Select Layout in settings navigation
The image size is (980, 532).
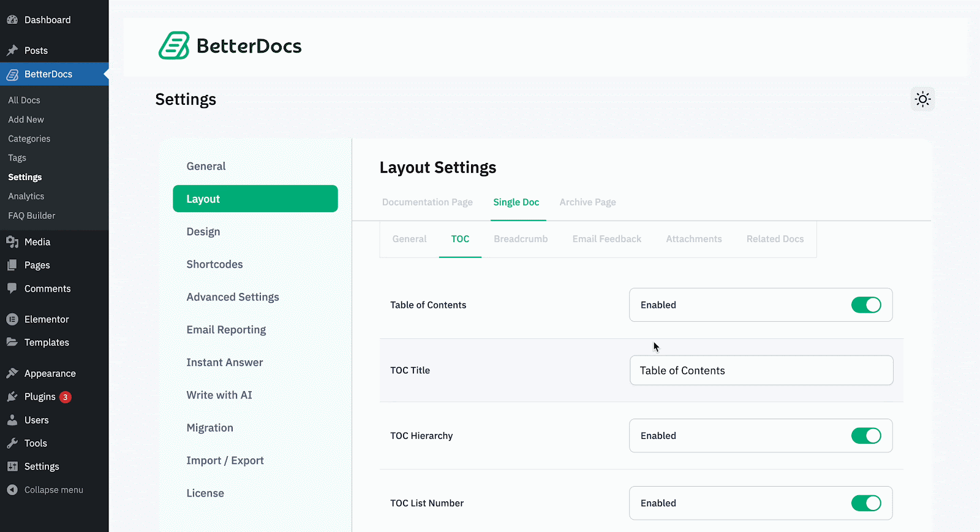pyautogui.click(x=255, y=199)
